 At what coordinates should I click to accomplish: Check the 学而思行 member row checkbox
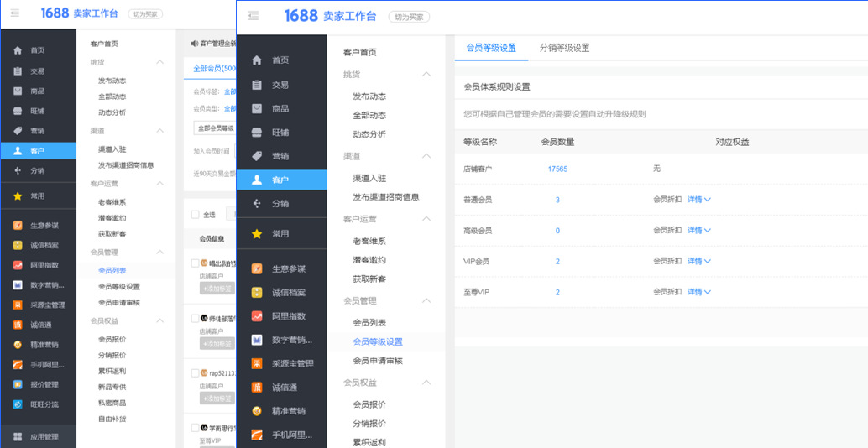point(195,428)
